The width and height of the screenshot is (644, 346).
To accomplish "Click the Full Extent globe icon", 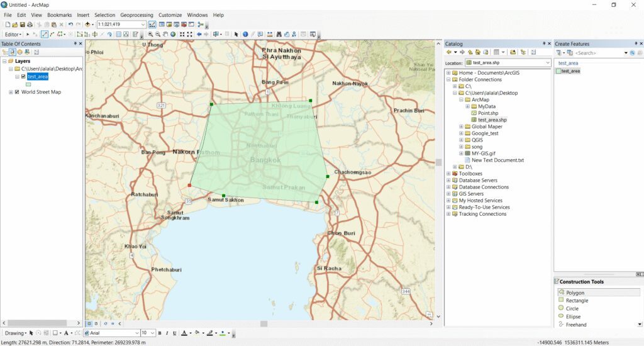I will (x=173, y=35).
